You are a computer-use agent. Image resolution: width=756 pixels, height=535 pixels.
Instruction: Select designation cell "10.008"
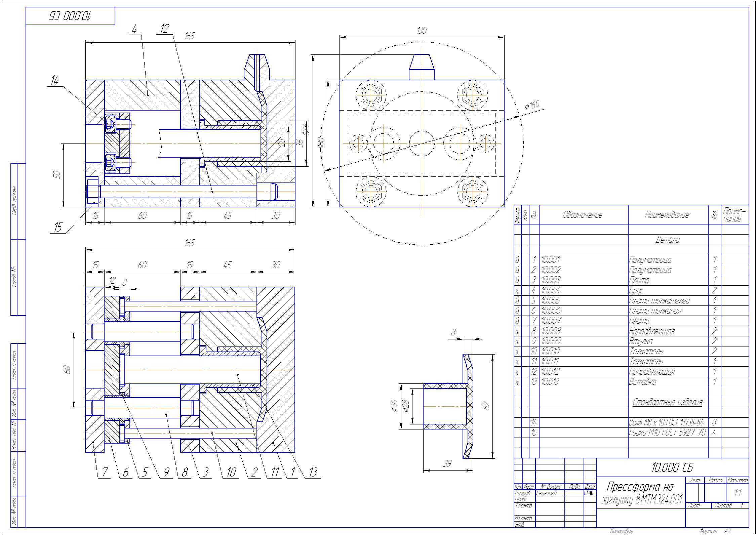(551, 331)
